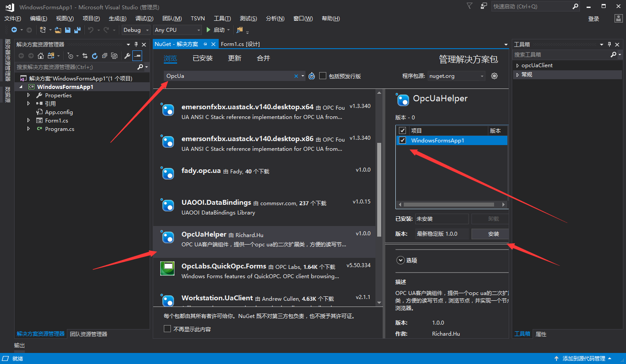
Task: Enable the 包括预发行版 checkbox
Action: (x=323, y=76)
